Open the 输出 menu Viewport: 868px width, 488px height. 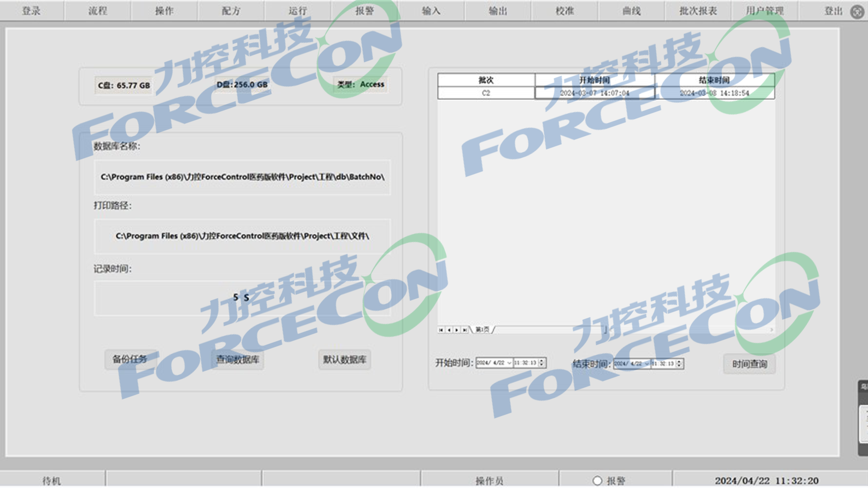[x=498, y=11]
